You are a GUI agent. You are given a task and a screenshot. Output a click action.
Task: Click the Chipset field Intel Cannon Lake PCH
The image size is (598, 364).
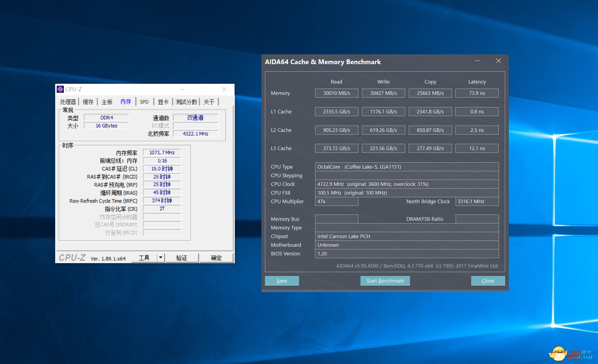coord(407,236)
